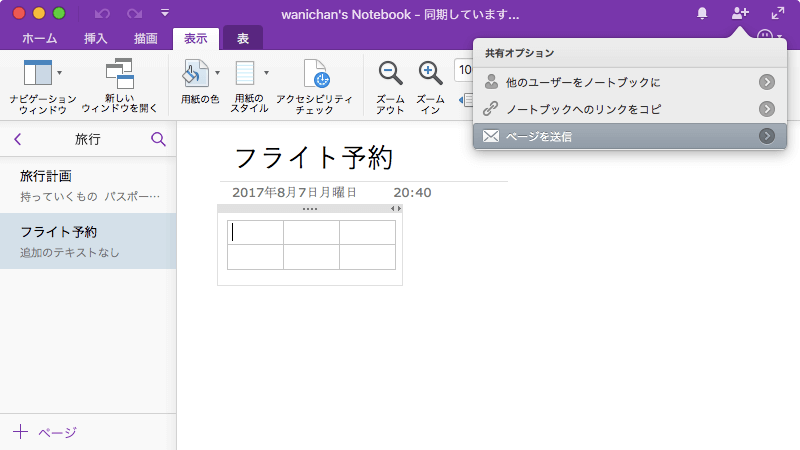Open the 旅行計画 page
Viewport: 800px width, 450px height.
pos(88,186)
